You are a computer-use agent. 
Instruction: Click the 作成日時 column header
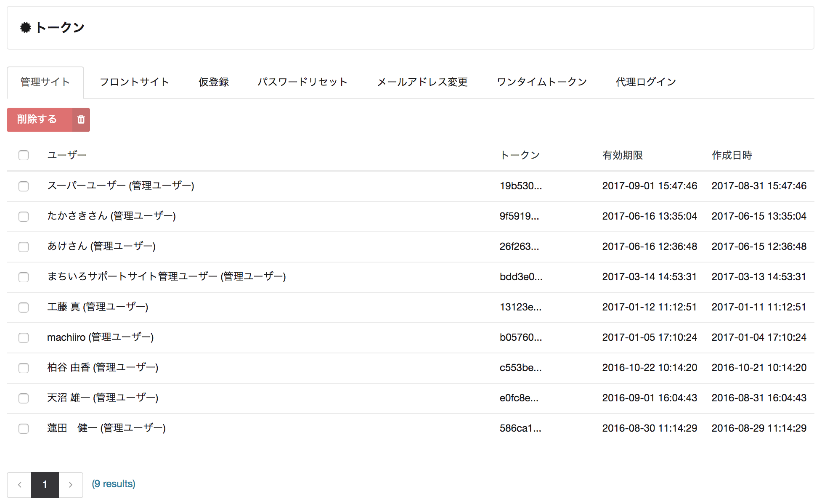pos(732,155)
